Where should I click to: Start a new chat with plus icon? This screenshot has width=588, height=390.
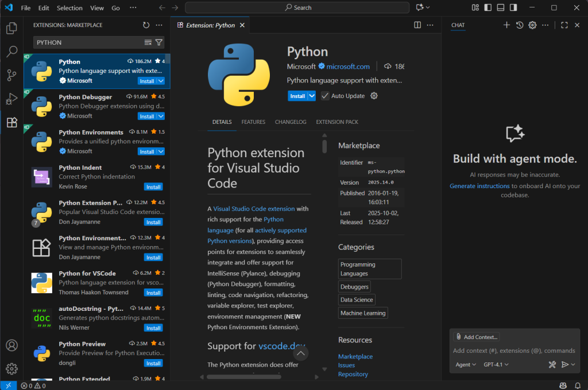pos(506,25)
